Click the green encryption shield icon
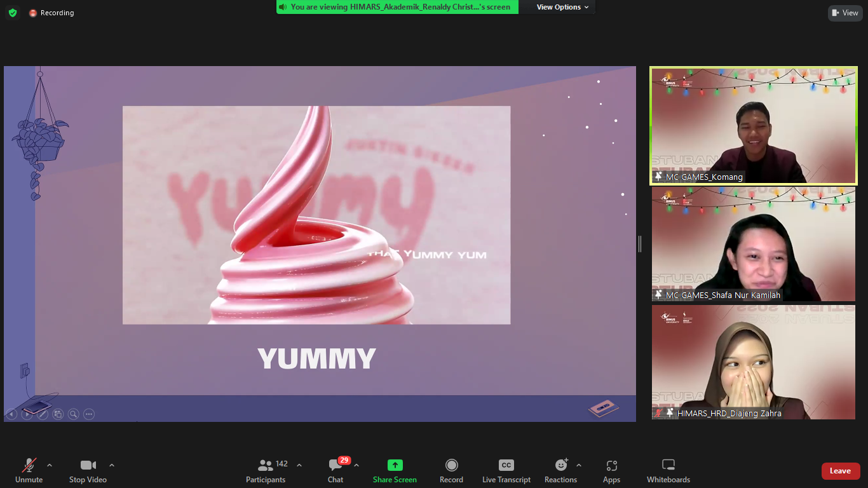Screen dimensions: 868x488 pos(13,13)
